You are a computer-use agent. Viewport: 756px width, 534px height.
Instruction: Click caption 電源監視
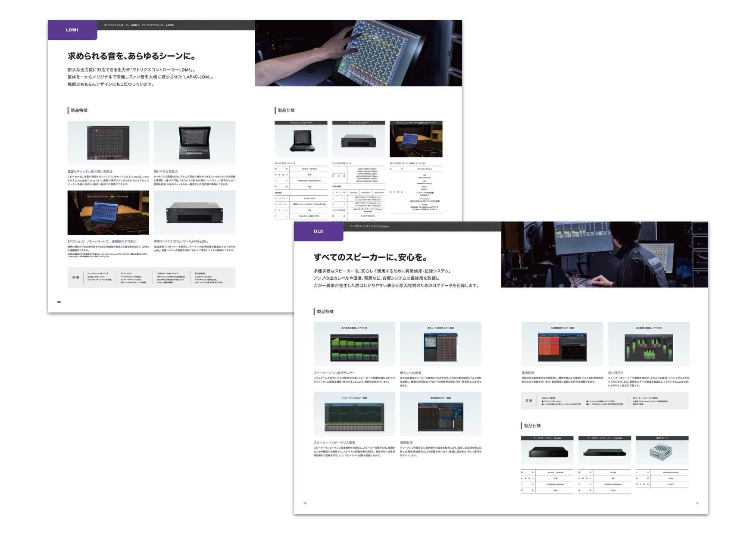528,373
